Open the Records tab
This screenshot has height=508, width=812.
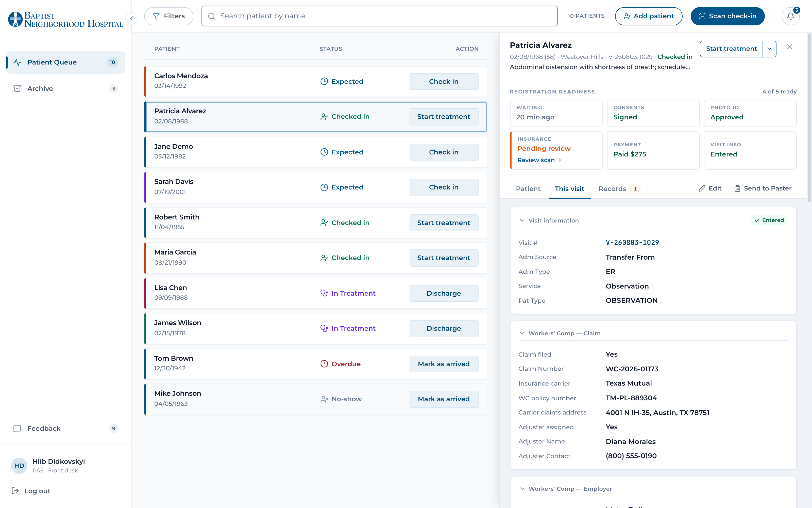(619, 188)
